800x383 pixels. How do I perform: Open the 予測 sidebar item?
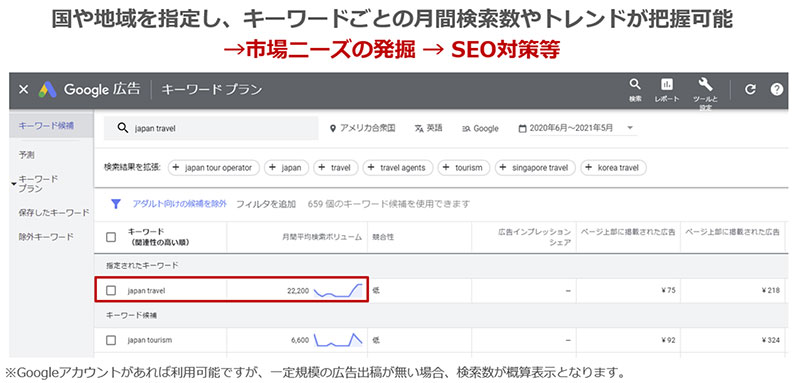[26, 154]
